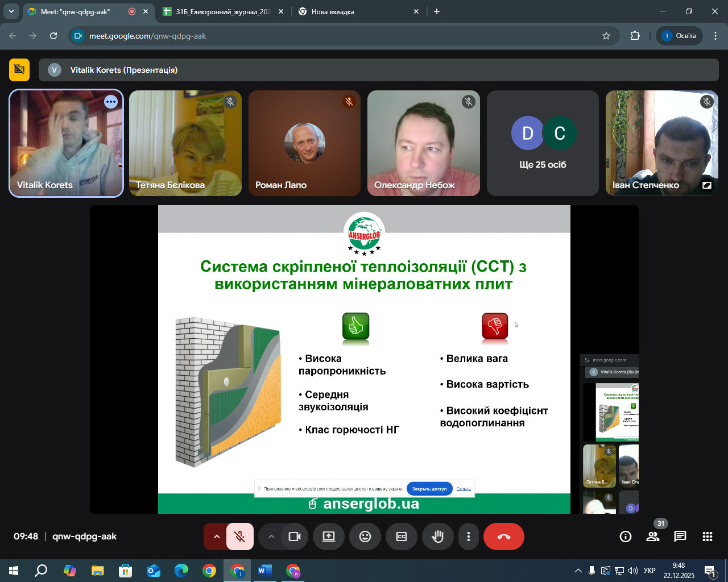Click the Закрыть доступ button

coord(429,489)
